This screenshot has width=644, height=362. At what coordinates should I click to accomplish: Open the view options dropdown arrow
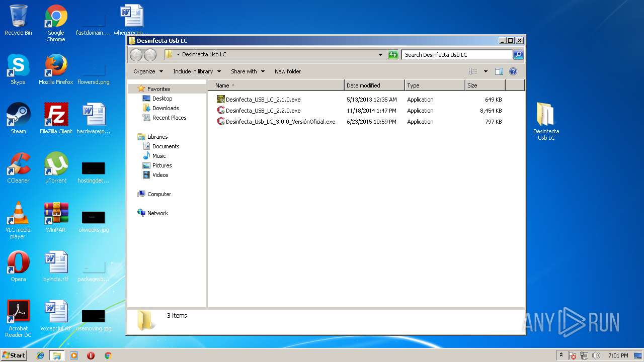pos(486,71)
